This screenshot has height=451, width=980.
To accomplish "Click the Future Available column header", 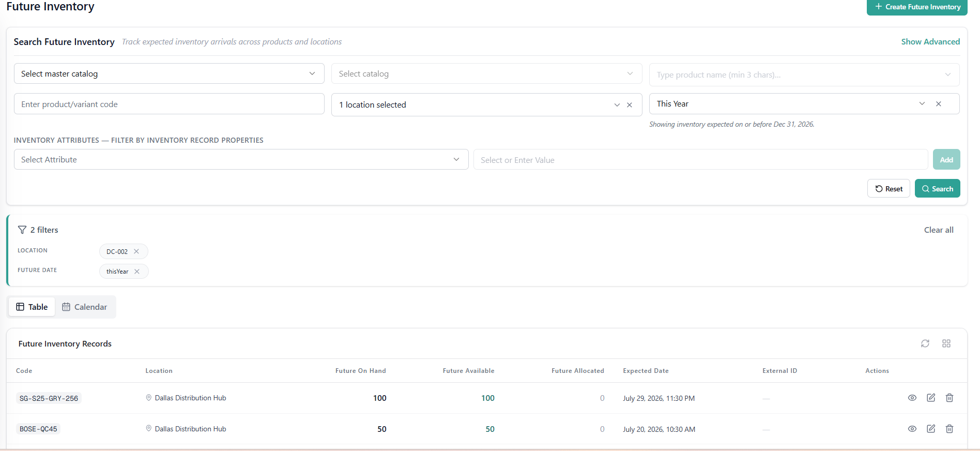I will coord(468,371).
